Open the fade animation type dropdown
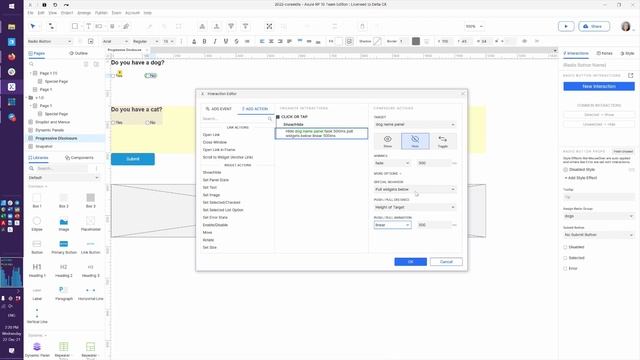640x360 pixels. (392, 163)
